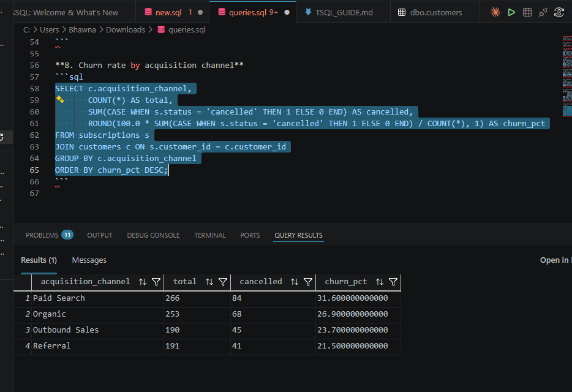Select the Query Results tab

(x=298, y=235)
